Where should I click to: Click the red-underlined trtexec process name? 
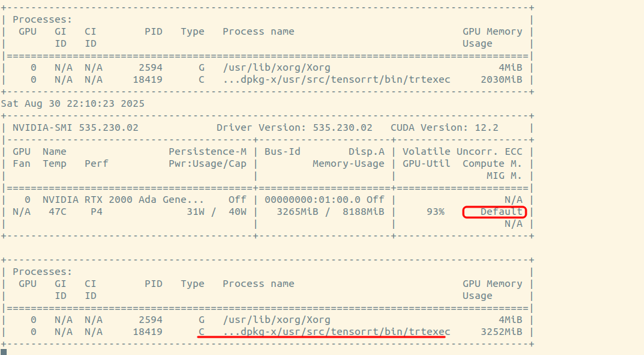[x=337, y=332]
